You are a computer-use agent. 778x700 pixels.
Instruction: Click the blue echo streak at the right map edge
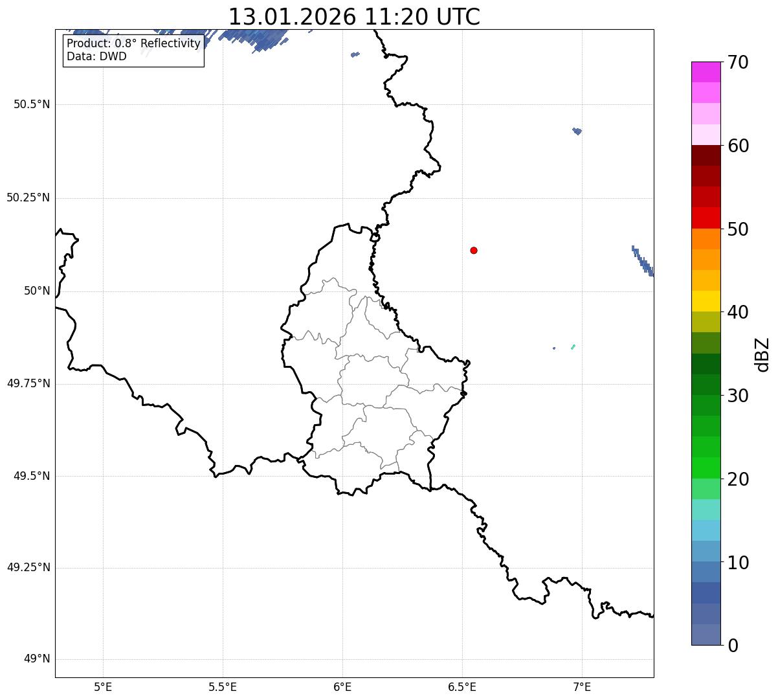pyautogui.click(x=642, y=261)
